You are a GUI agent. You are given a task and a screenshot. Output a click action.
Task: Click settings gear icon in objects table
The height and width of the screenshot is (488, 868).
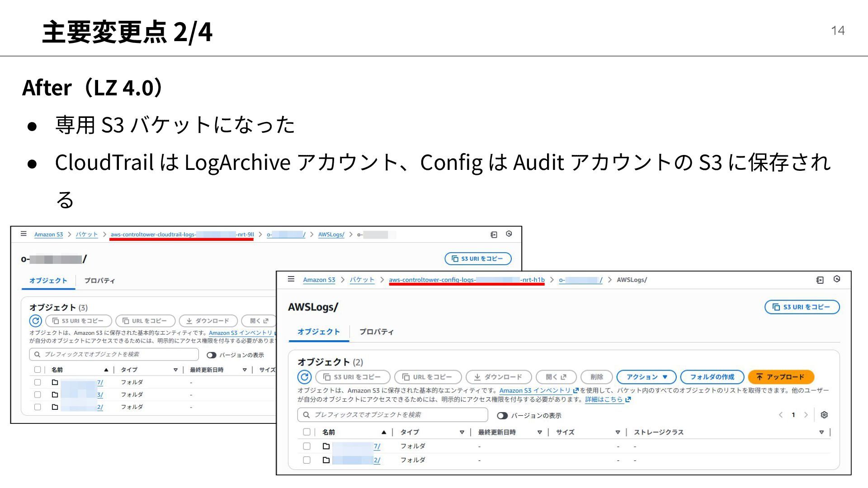click(x=824, y=415)
